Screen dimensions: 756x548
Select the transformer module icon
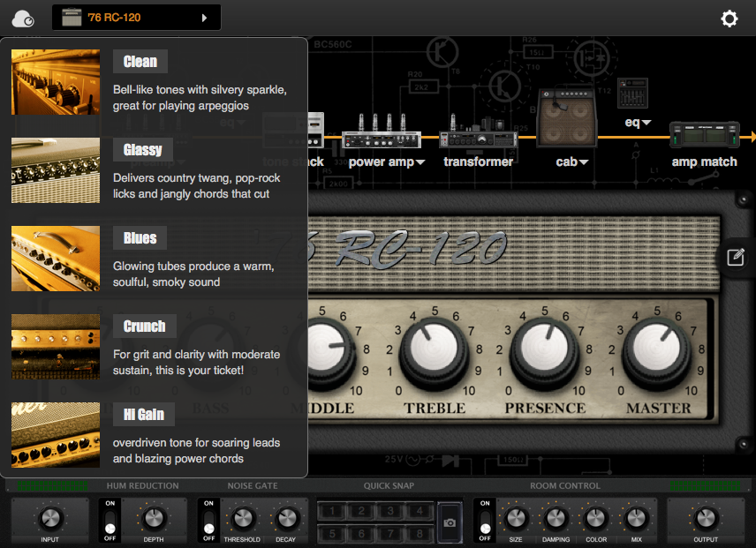478,132
